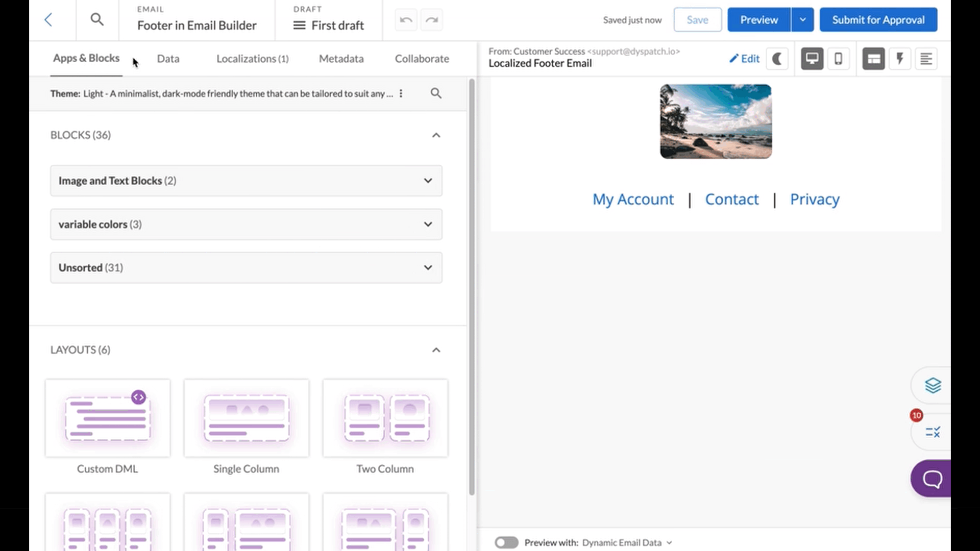
Task: Switch to the Localizations tab
Action: (252, 59)
